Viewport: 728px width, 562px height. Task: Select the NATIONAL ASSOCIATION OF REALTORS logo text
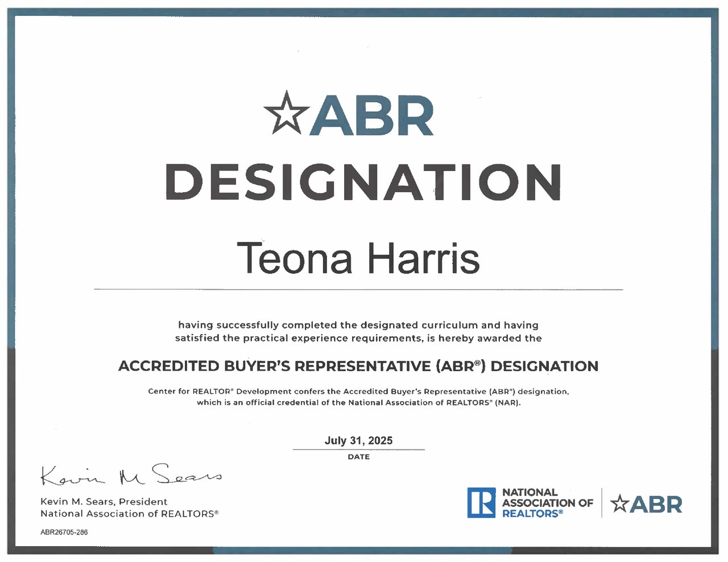click(x=546, y=503)
